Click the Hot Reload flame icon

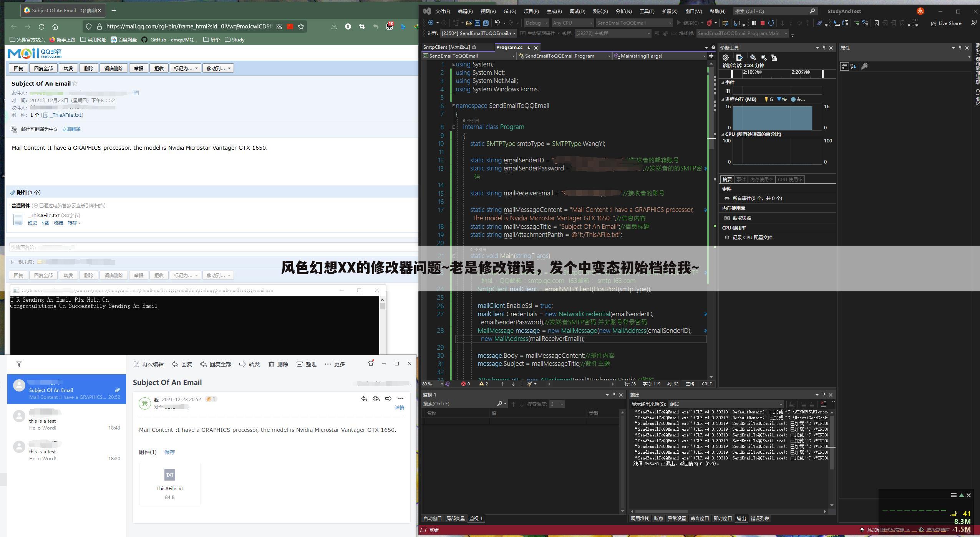[710, 23]
